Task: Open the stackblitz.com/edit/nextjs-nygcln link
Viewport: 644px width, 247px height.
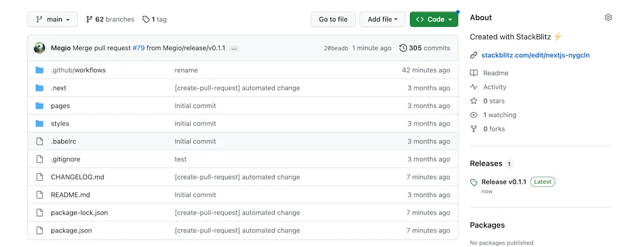Action: (x=536, y=55)
